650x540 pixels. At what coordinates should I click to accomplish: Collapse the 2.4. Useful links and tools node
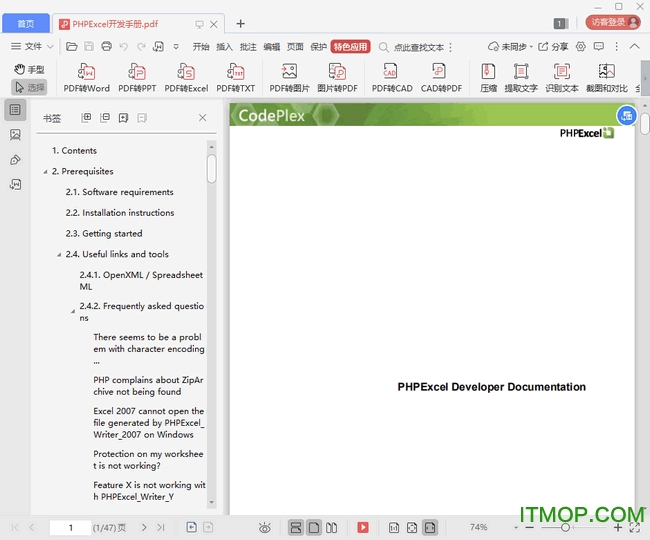59,255
